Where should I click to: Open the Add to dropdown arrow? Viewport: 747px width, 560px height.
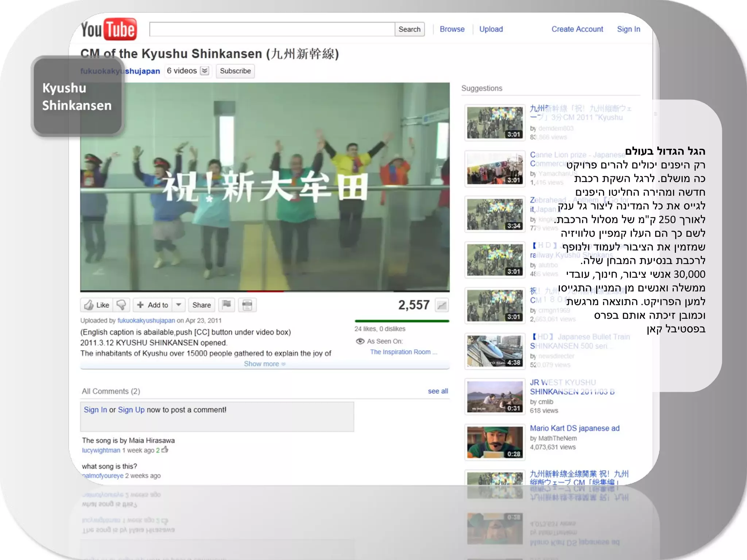pyautogui.click(x=179, y=305)
